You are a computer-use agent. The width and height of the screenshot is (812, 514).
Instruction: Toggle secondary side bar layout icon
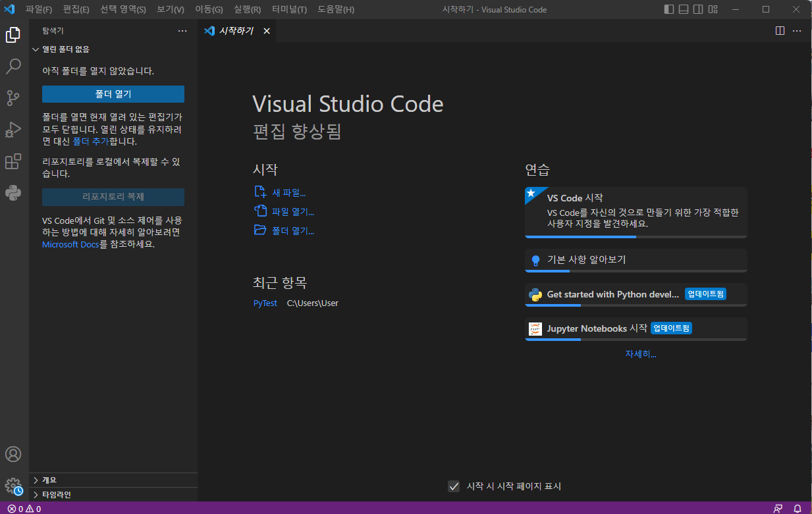point(699,9)
